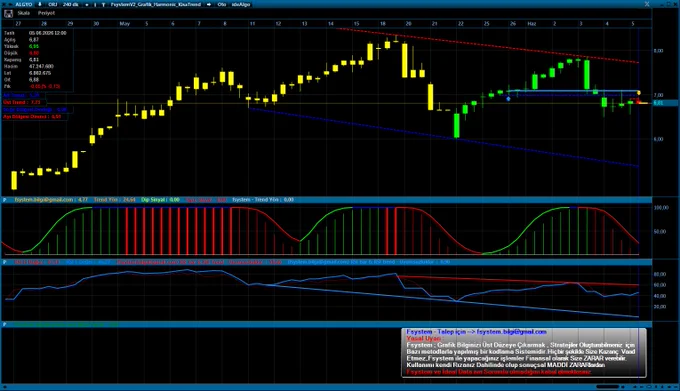Click the save chart floppy disk icon
Image resolution: width=680 pixels, height=391 pixels.
click(8, 13)
